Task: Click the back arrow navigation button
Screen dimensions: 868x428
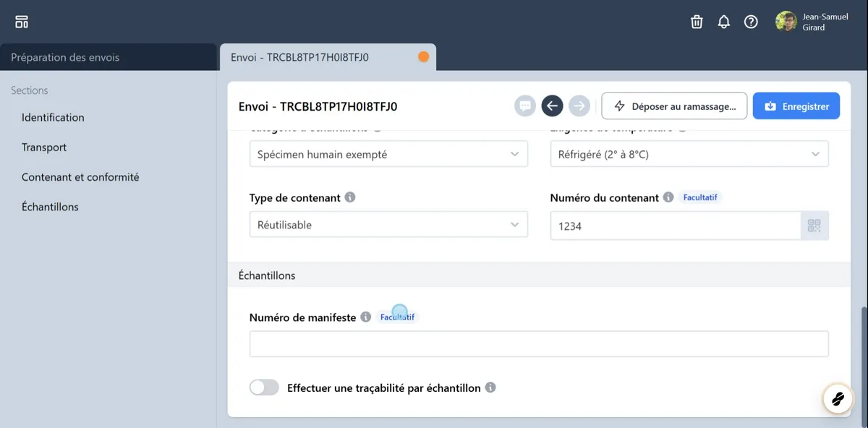Action: tap(552, 106)
